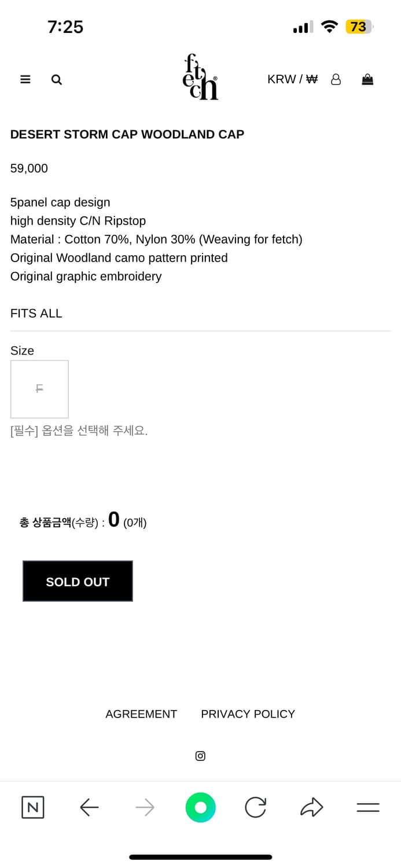Visit the store's Instagram page
This screenshot has height=868, width=401.
[x=200, y=756]
